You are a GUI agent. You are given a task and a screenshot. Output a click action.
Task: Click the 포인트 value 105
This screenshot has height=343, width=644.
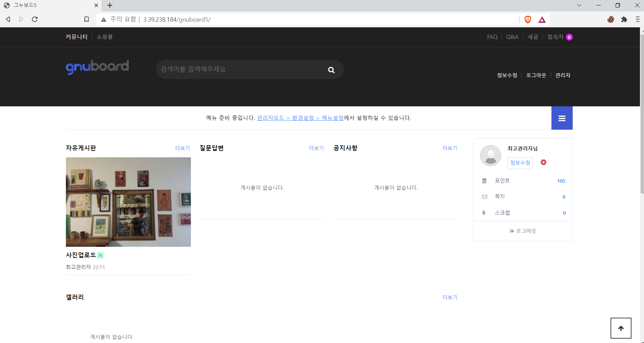(x=561, y=181)
